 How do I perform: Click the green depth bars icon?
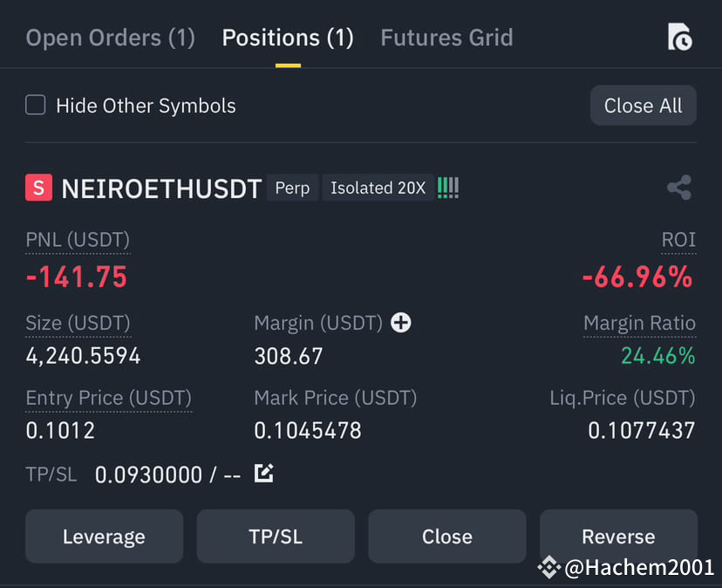[x=447, y=187]
